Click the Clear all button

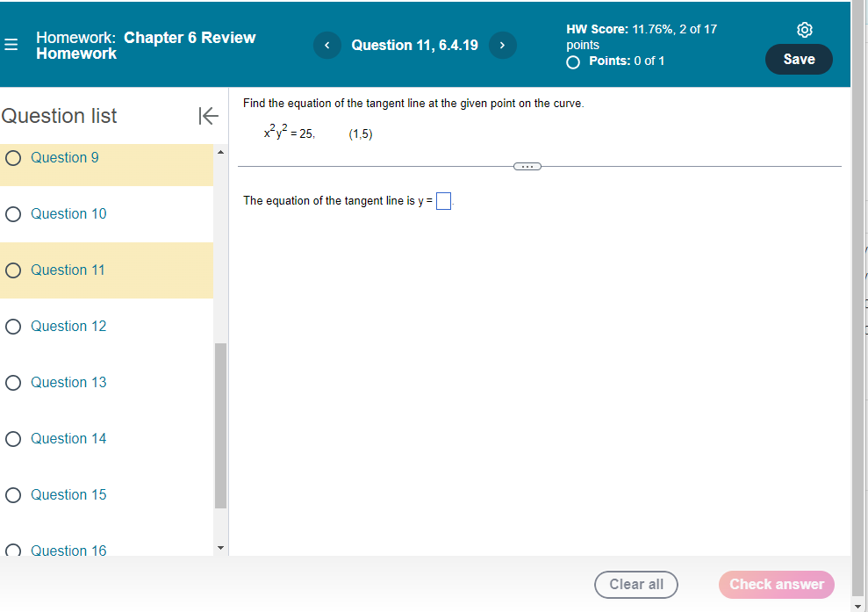(x=635, y=584)
